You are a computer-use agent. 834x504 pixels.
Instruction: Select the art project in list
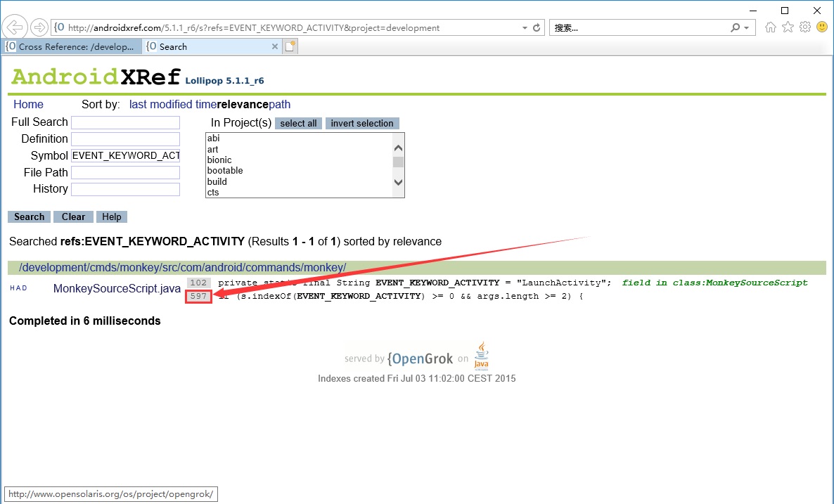299,150
